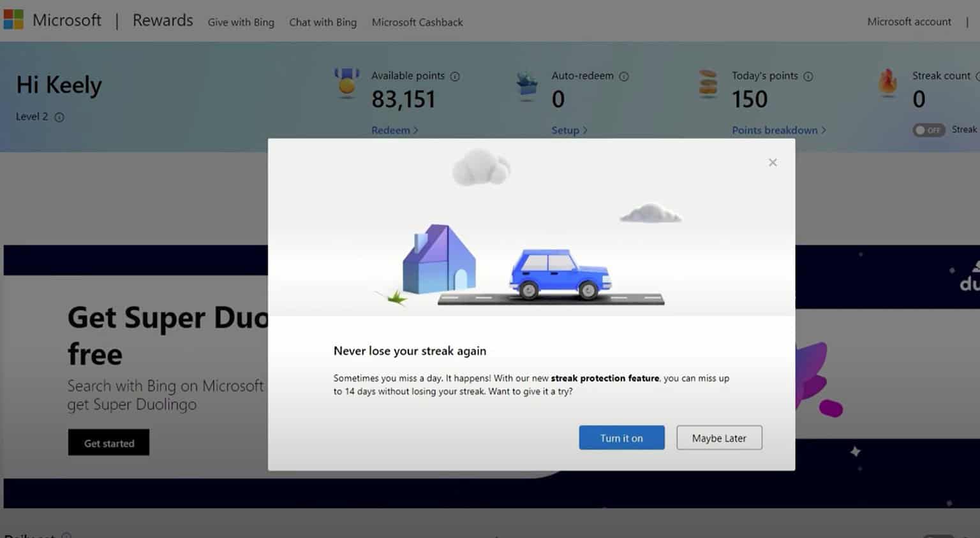The height and width of the screenshot is (538, 980).
Task: Turn on the Streak OFF toggle
Action: pyautogui.click(x=928, y=129)
